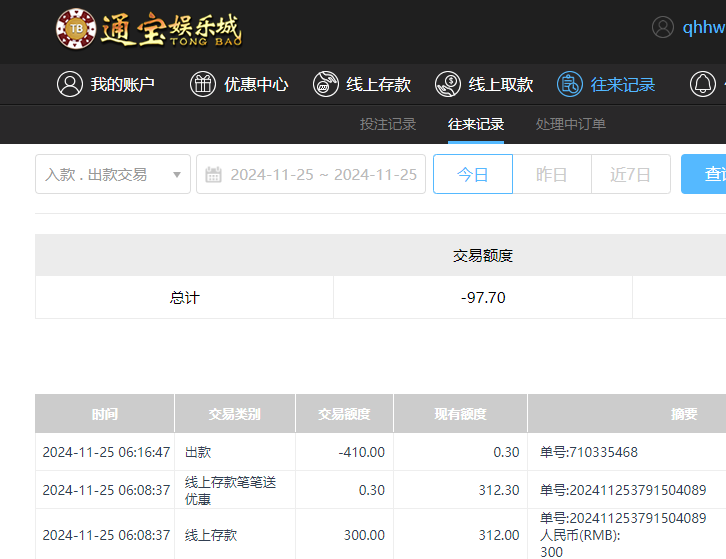This screenshot has width=726, height=559.
Task: Switch to the 处理中订单 tab
Action: click(571, 124)
